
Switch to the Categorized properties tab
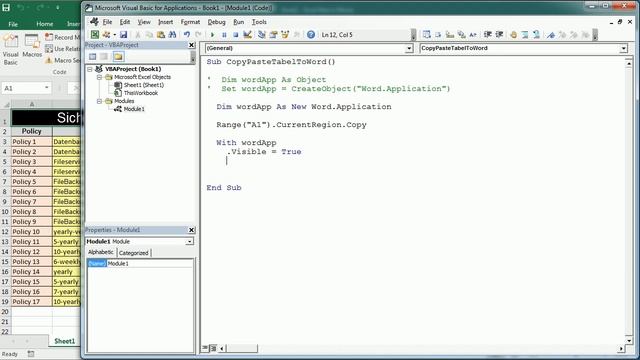[x=133, y=253]
